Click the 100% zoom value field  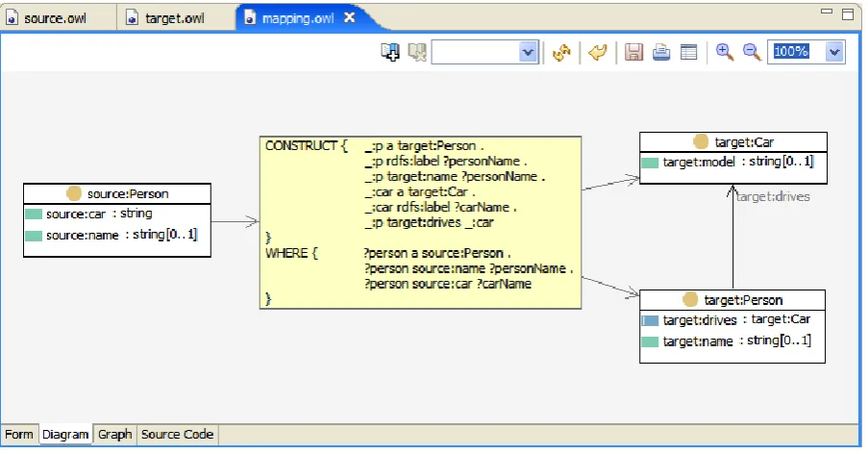pos(797,52)
